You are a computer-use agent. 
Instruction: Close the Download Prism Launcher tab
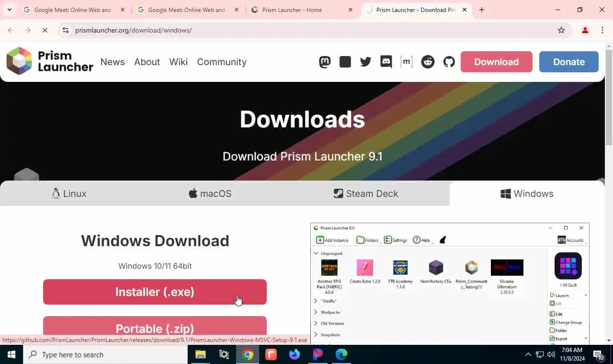(465, 10)
